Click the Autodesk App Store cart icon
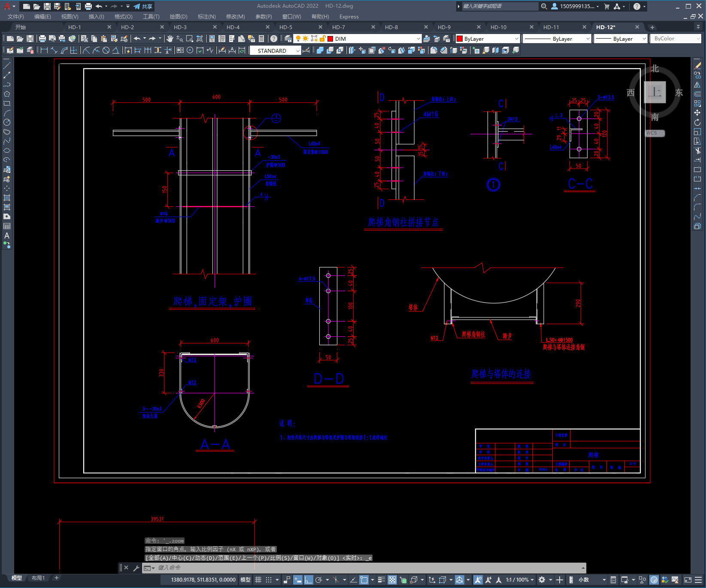This screenshot has width=706, height=588. pyautogui.click(x=607, y=6)
